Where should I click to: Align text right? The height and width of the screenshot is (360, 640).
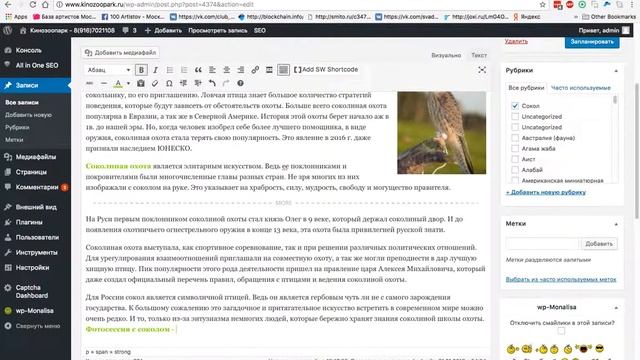click(x=241, y=70)
